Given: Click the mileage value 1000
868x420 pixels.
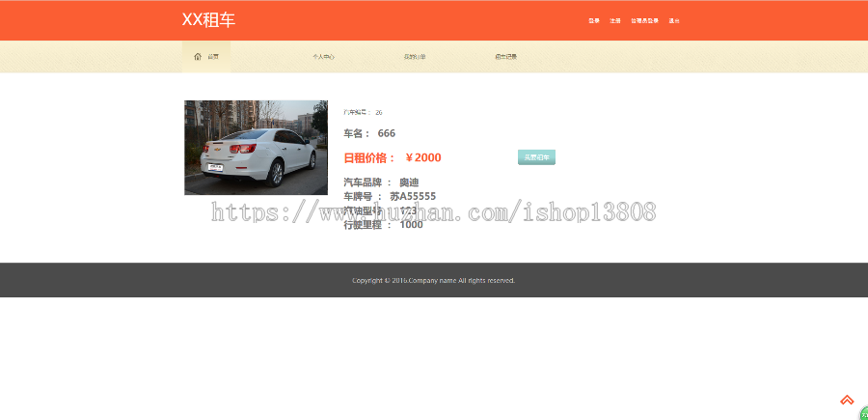Looking at the screenshot, I should (x=411, y=224).
